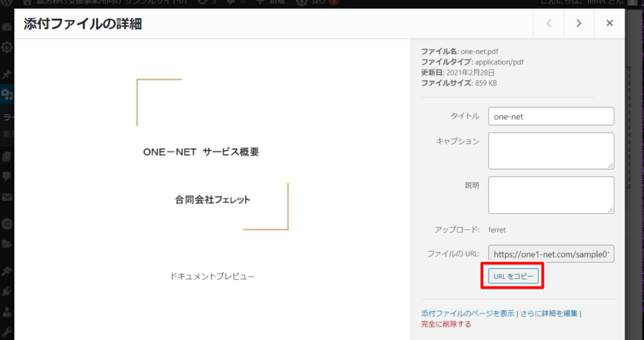Viewport: 644px width, 340px height.
Task: Open the さらに詳細を編集 link
Action: point(548,314)
